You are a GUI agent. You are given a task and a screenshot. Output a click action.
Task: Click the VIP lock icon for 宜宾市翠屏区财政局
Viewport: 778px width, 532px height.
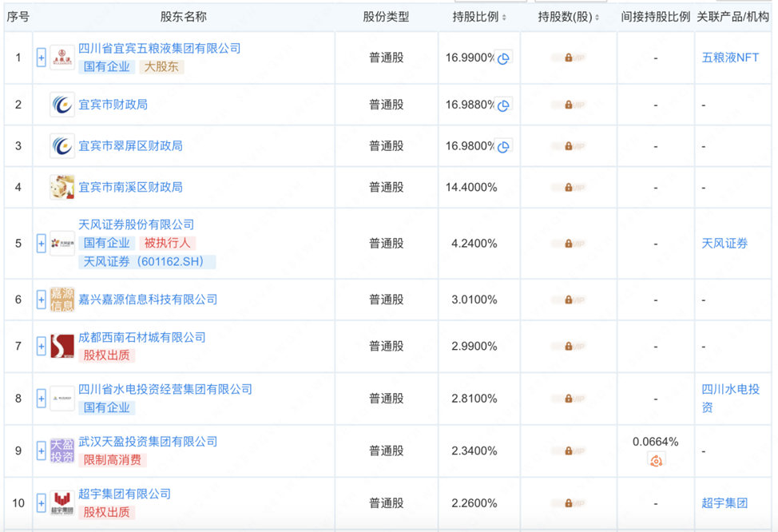coord(569,146)
